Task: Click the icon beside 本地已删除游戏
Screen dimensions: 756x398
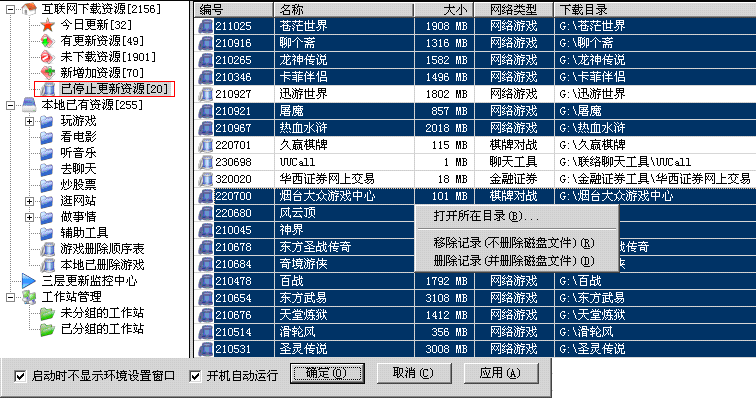Action: 48,265
